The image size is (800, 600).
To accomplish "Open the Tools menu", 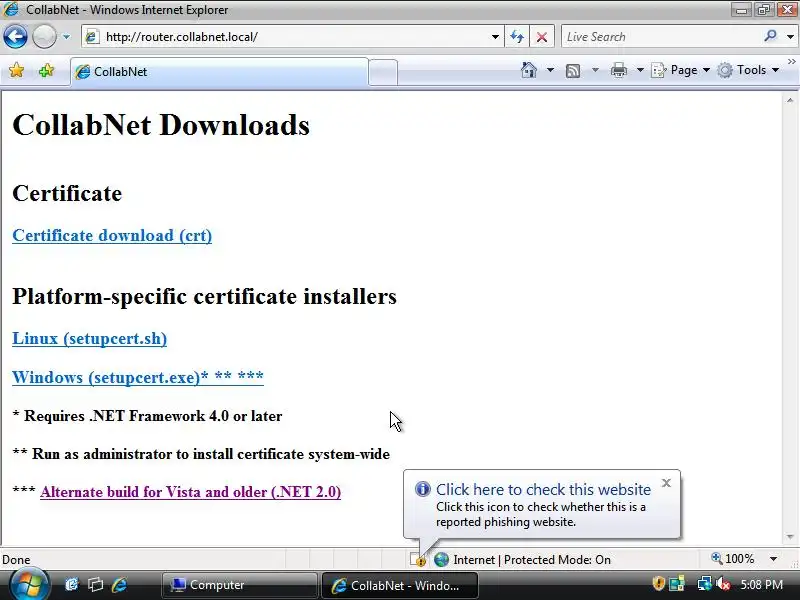I will click(748, 70).
